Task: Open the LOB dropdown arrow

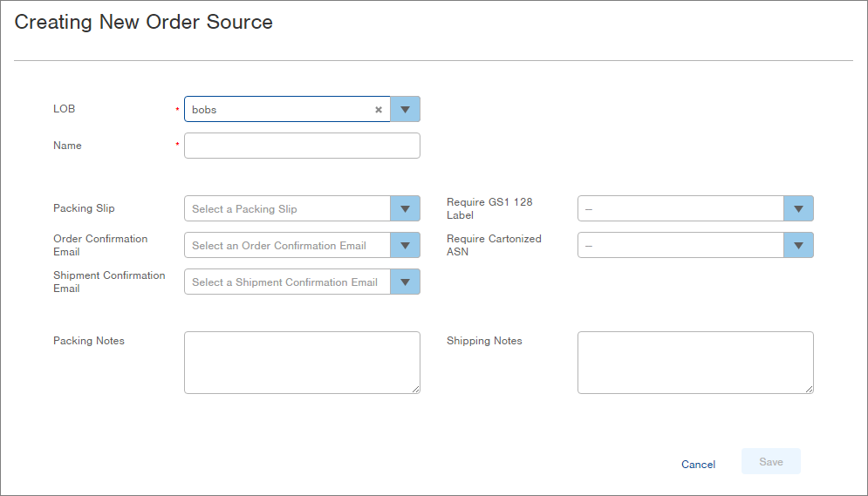Action: point(406,109)
